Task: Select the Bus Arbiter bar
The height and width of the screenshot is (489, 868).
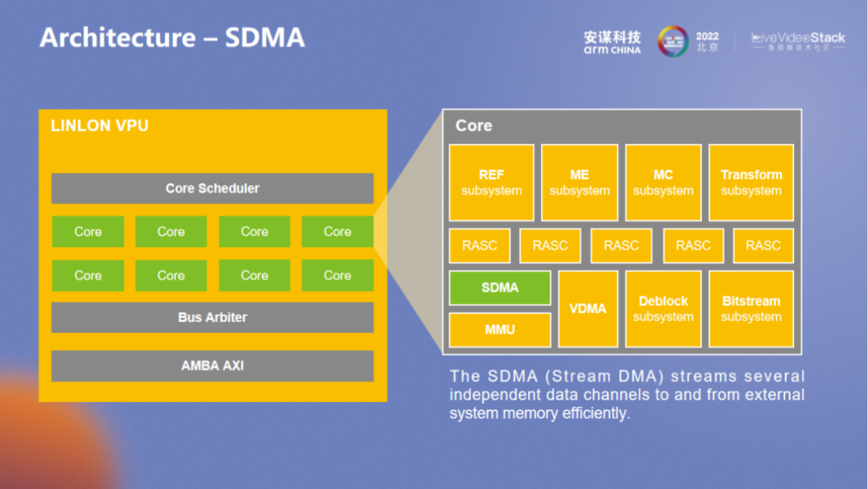Action: click(212, 318)
